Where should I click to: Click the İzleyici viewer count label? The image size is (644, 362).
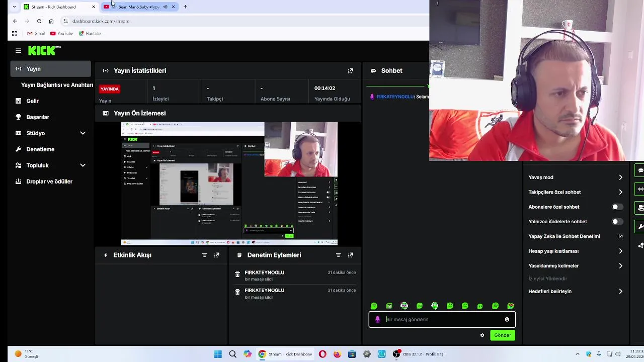tap(160, 99)
